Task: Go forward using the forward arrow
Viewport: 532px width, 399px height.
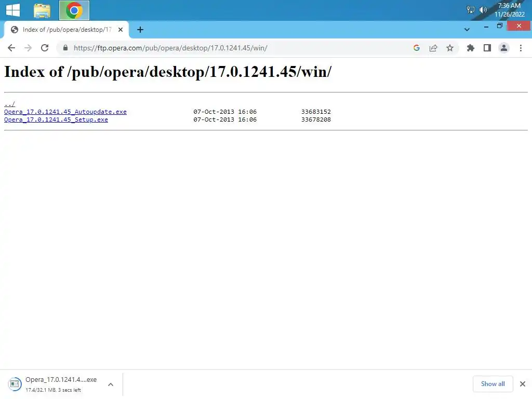Action: click(x=28, y=48)
